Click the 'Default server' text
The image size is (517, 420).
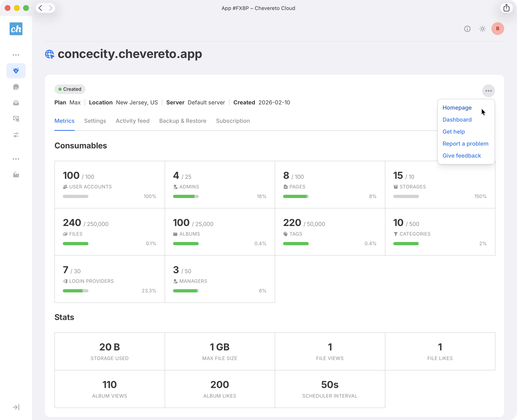[206, 103]
